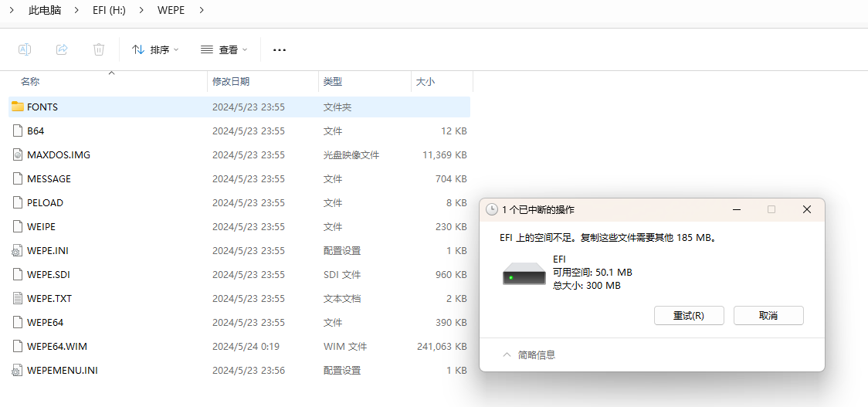Expand chevron after WEPE in address bar

click(202, 11)
